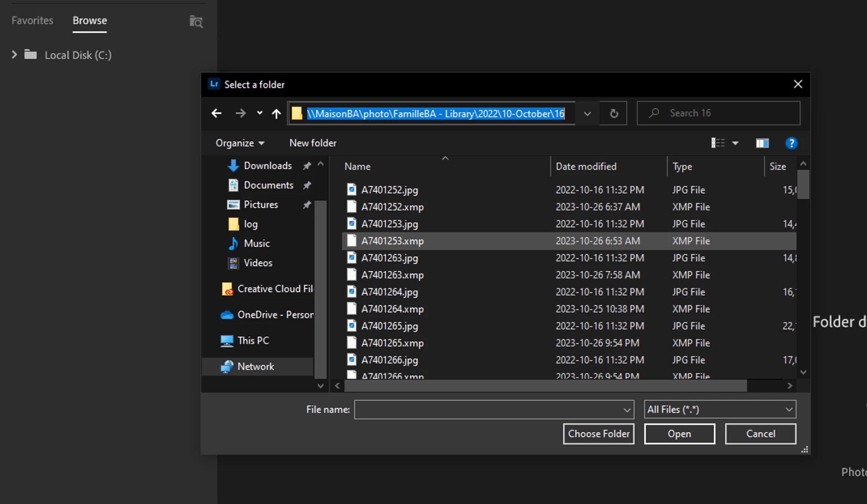Go up one folder level

[276, 113]
